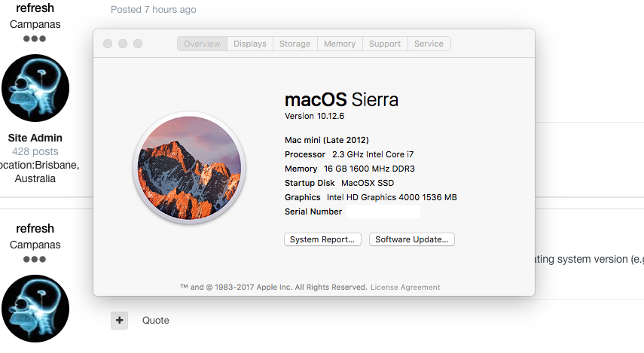This screenshot has width=644, height=353.
Task: Click the 2.3 GHz Intel Core i7 text
Action: pos(373,154)
